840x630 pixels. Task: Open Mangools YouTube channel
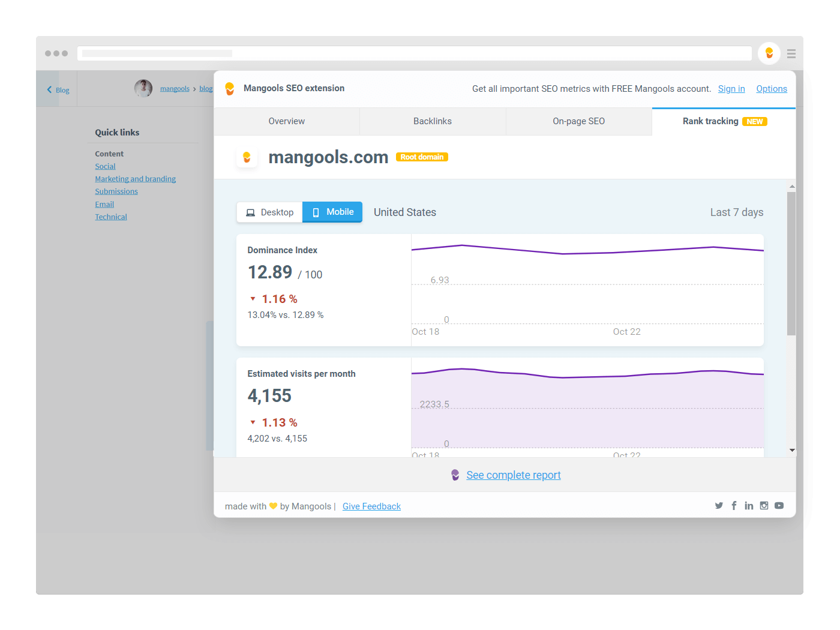tap(779, 506)
